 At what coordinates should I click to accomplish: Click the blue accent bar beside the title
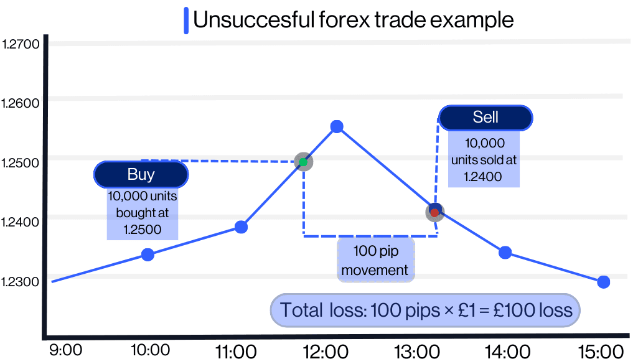pyautogui.click(x=185, y=21)
